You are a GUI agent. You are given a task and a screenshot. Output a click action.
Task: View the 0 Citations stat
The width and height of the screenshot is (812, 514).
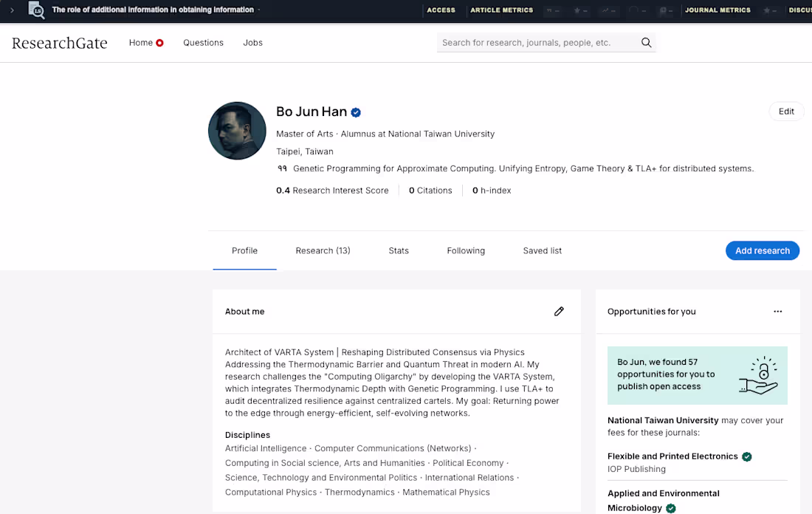430,190
